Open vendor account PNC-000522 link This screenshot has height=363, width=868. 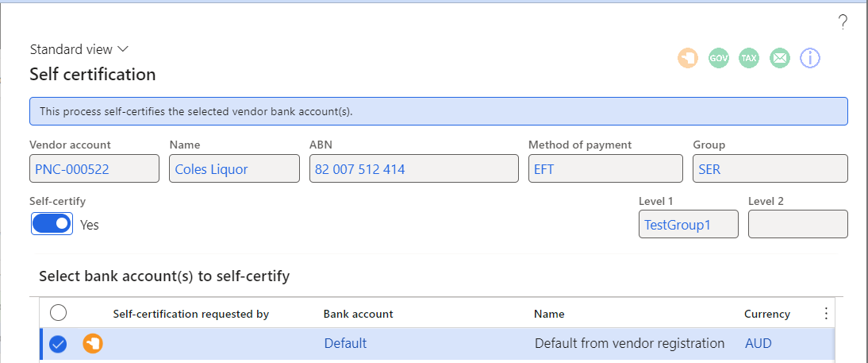click(72, 169)
